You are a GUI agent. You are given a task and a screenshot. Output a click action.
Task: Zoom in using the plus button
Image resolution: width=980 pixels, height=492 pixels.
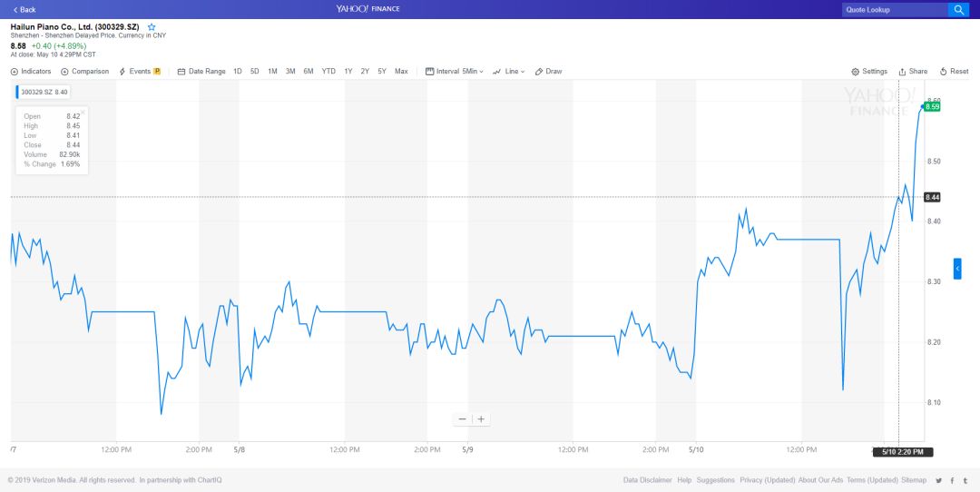click(481, 418)
